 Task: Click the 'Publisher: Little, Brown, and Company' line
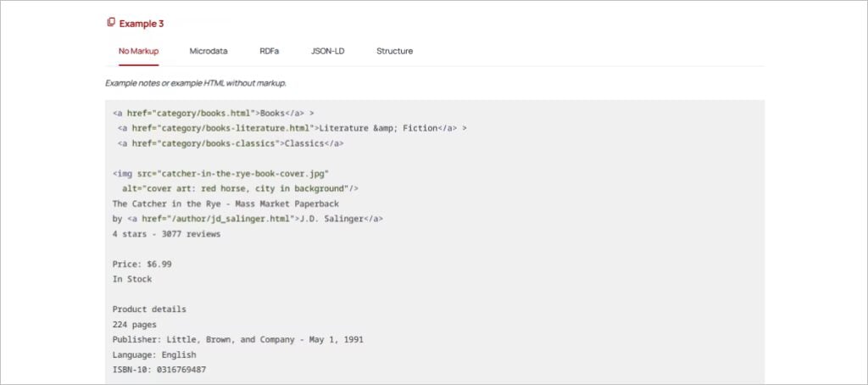238,339
